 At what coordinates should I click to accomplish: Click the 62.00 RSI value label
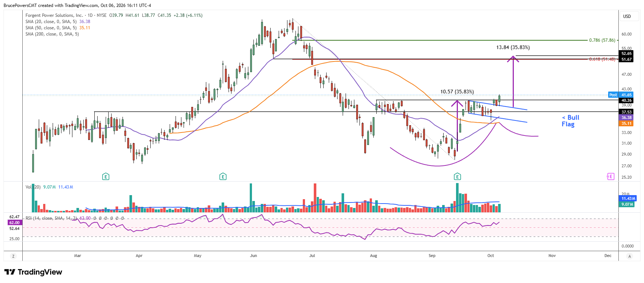(14, 223)
